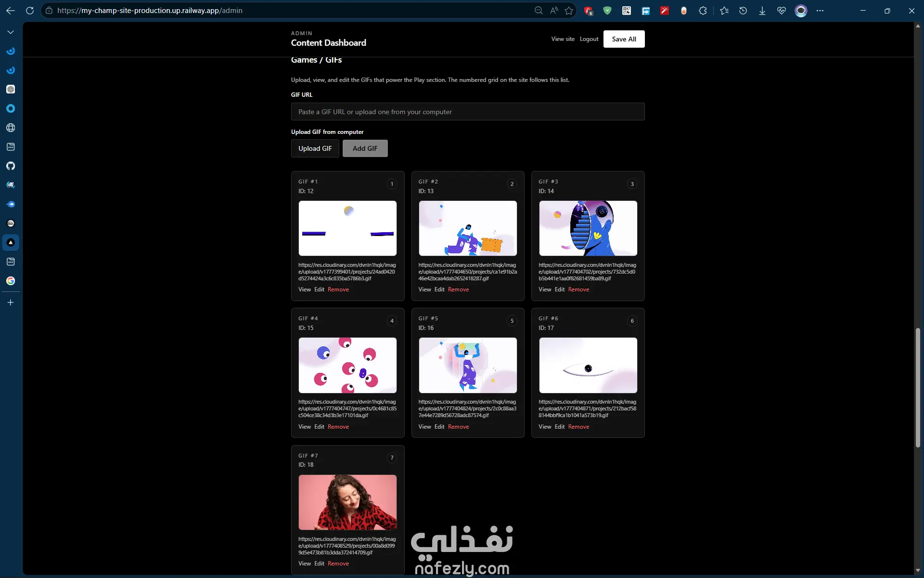Open the GIF #6 single eye thumbnail

coord(588,365)
